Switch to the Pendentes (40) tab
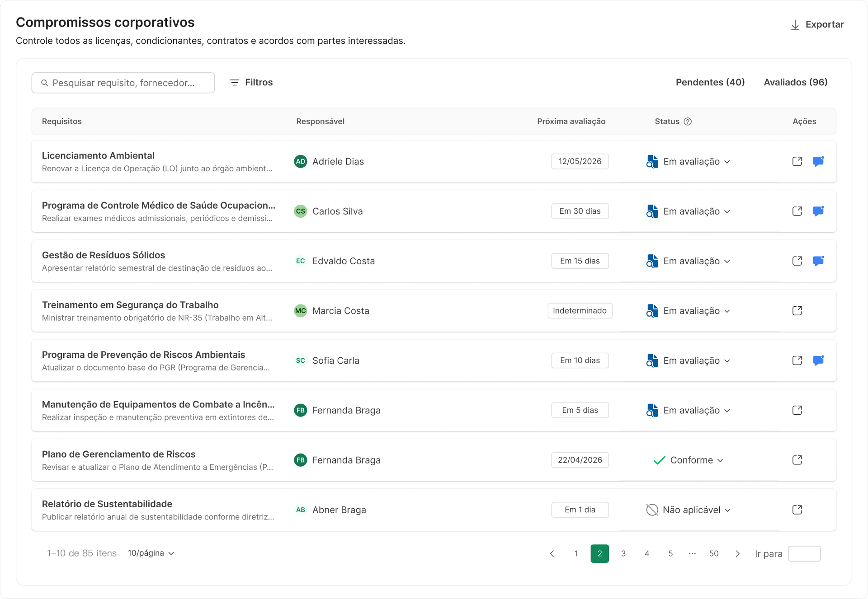The width and height of the screenshot is (868, 599). (x=710, y=82)
